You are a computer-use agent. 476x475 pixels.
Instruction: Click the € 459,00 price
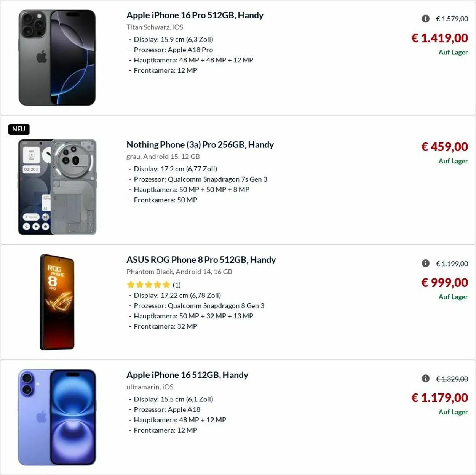444,147
